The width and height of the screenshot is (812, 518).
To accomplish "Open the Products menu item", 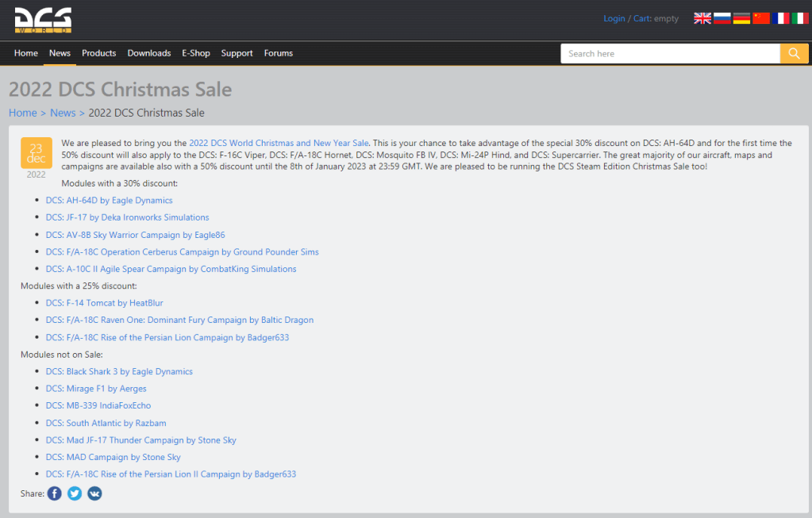I will coord(98,53).
